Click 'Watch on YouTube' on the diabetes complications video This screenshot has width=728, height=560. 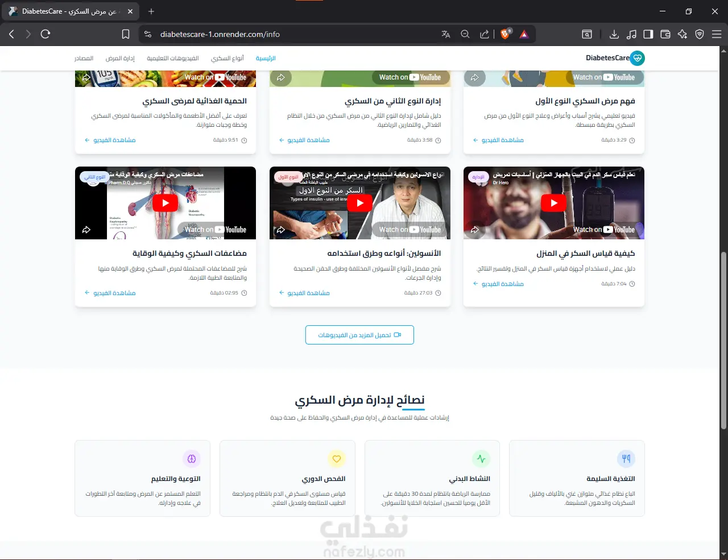coord(216,230)
